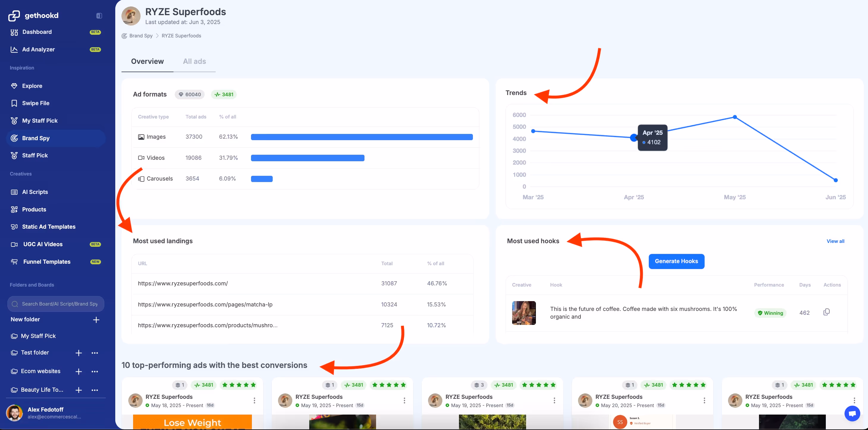868x430 pixels.
Task: Click the Carousels percentage bar
Action: pyautogui.click(x=262, y=179)
